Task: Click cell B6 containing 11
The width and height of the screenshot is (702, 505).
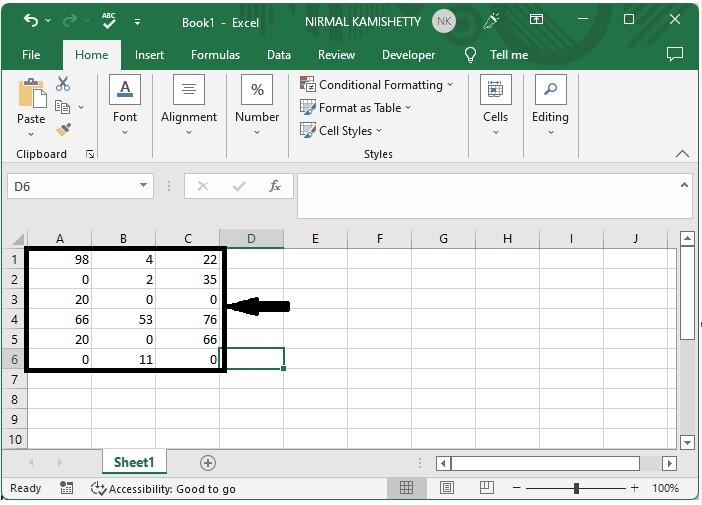Action: pos(124,359)
